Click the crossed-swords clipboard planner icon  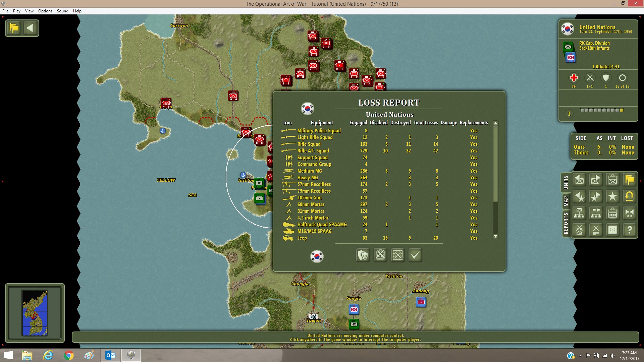pos(579,230)
